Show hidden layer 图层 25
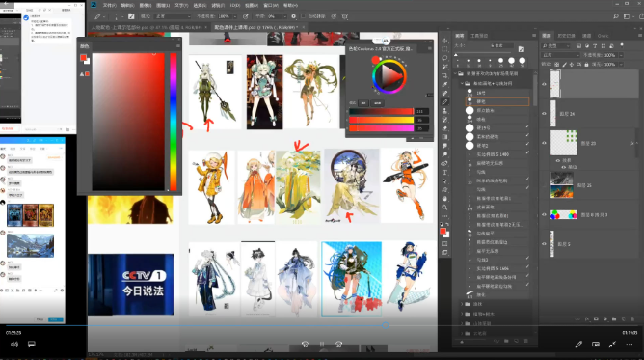Viewport: 644px width, 360px height. (x=544, y=185)
